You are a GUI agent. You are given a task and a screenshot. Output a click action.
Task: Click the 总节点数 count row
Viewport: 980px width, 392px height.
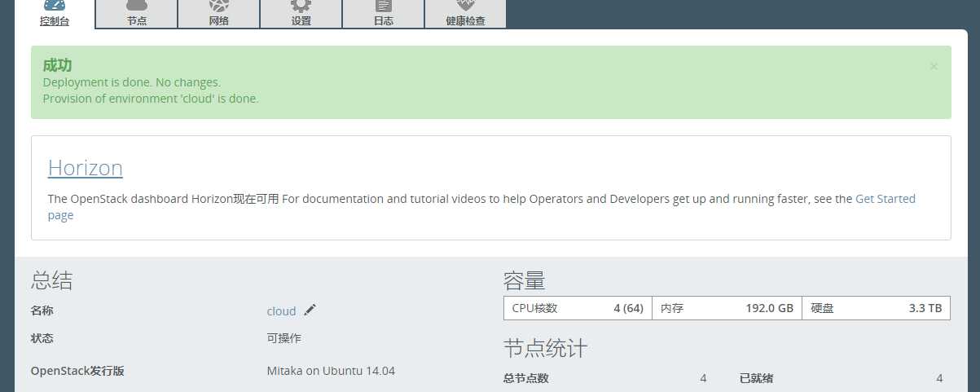click(x=604, y=378)
